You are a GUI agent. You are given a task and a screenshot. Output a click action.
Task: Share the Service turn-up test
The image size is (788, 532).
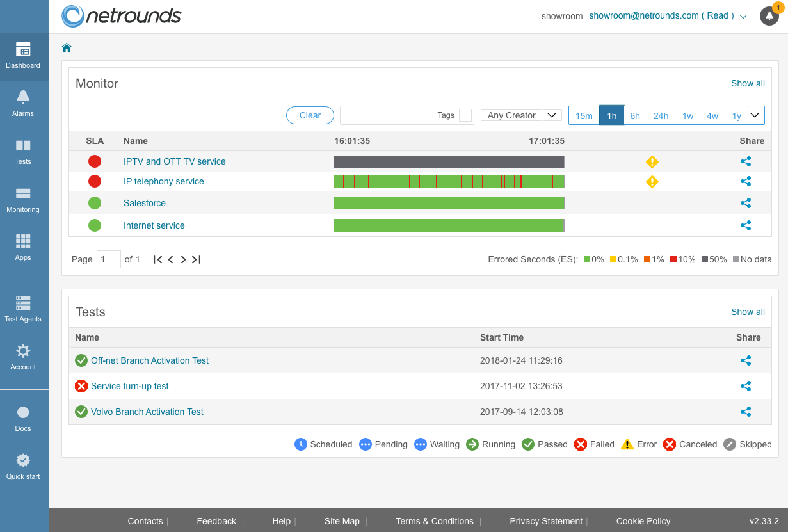pyautogui.click(x=745, y=386)
